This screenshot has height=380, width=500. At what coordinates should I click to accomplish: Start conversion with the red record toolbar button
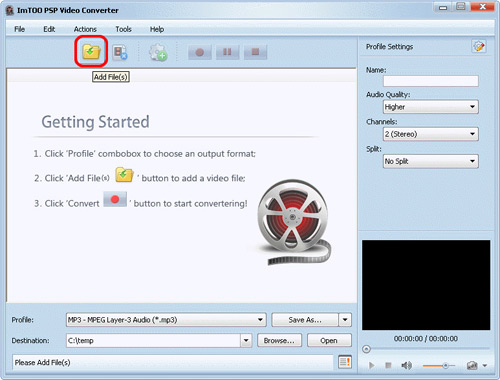pyautogui.click(x=200, y=52)
